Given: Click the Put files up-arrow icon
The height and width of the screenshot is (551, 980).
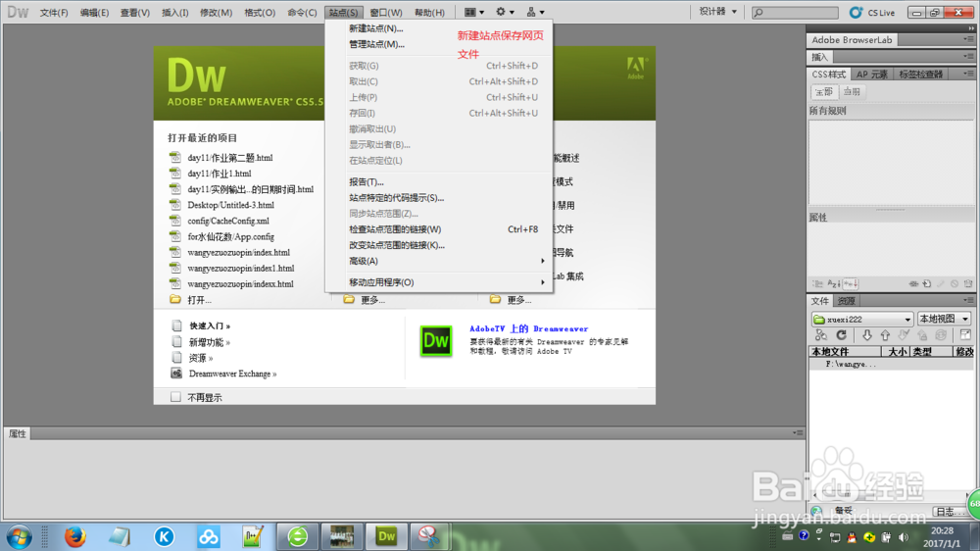Looking at the screenshot, I should pos(885,336).
